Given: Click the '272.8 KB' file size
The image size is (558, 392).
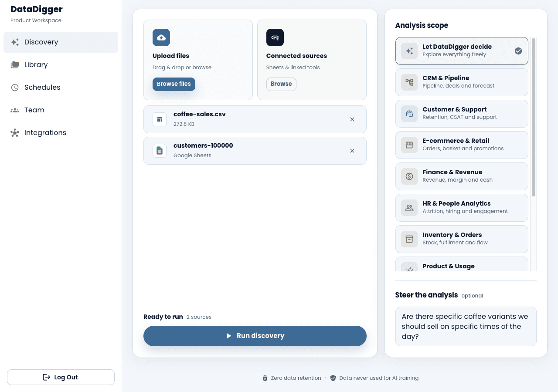Looking at the screenshot, I should [x=184, y=124].
